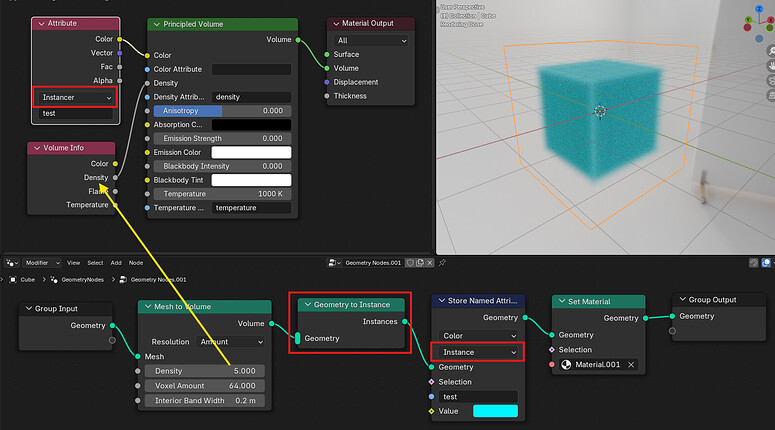Viewport: 775px width, 430px height.
Task: Click the Cube object icon in breadcrumb
Action: point(13,280)
